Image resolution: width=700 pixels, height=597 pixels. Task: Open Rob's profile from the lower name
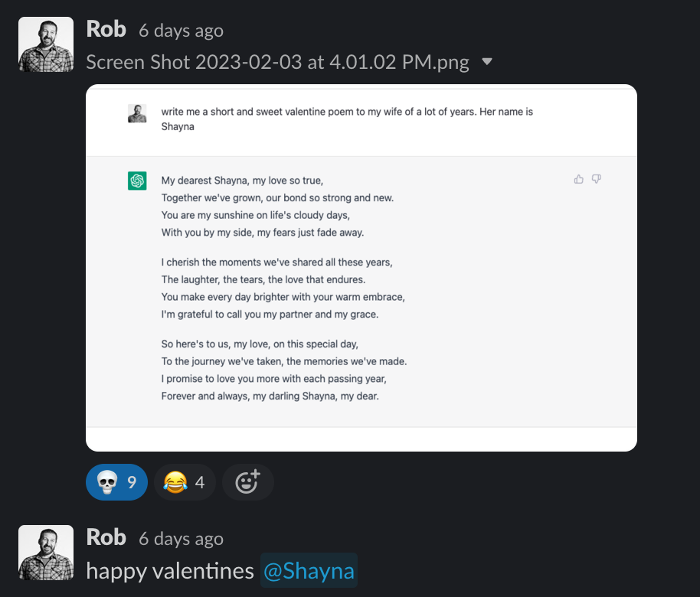106,537
